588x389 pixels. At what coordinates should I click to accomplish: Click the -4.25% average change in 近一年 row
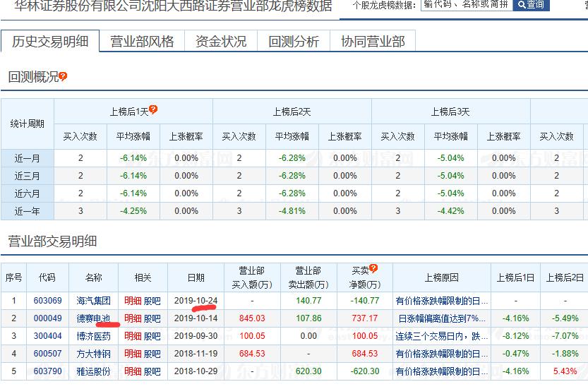point(133,211)
